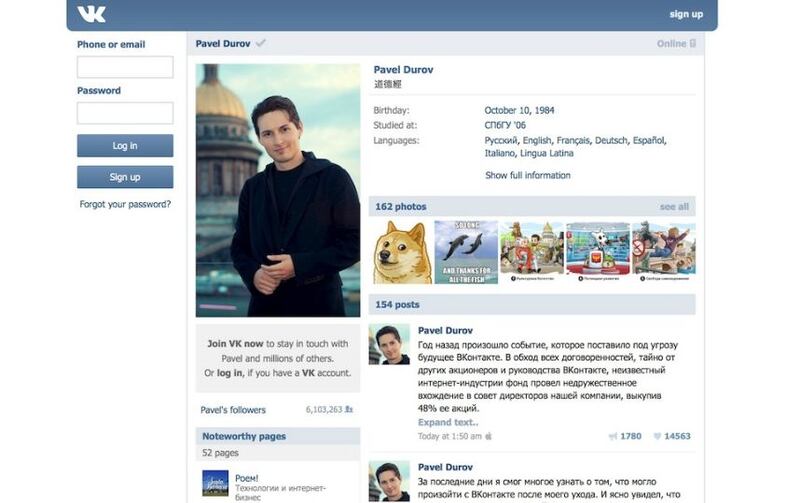Click Pavel Durov name on second post
The width and height of the screenshot is (800, 503).
(445, 467)
